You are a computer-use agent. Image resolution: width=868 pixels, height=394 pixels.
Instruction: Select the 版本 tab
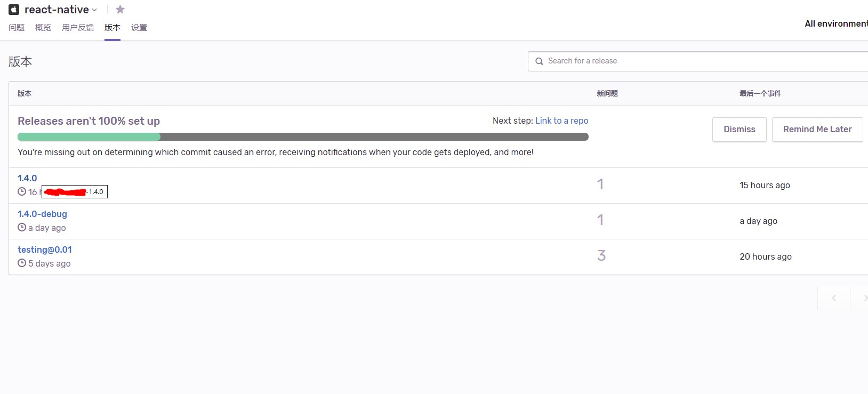(x=112, y=28)
